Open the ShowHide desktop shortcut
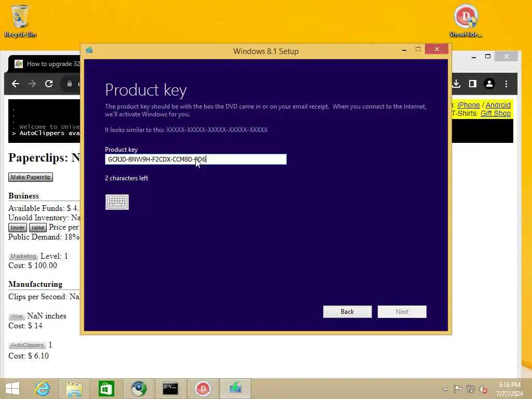The image size is (532, 399). (x=465, y=21)
